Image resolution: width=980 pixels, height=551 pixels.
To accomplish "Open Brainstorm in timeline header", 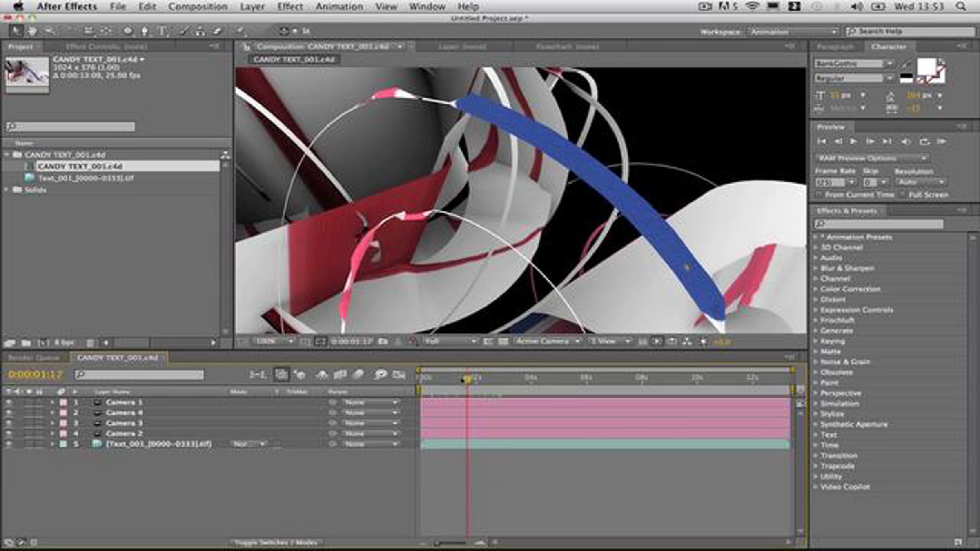I will [381, 374].
